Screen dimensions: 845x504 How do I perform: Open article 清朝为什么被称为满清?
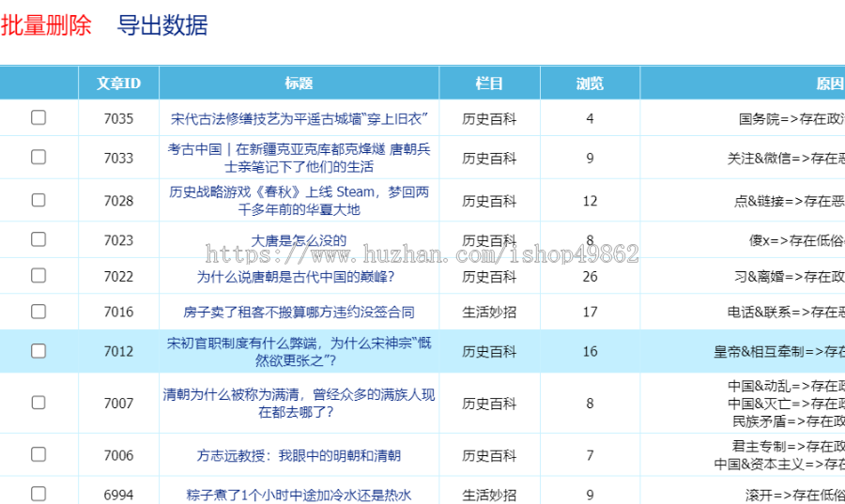(300, 404)
